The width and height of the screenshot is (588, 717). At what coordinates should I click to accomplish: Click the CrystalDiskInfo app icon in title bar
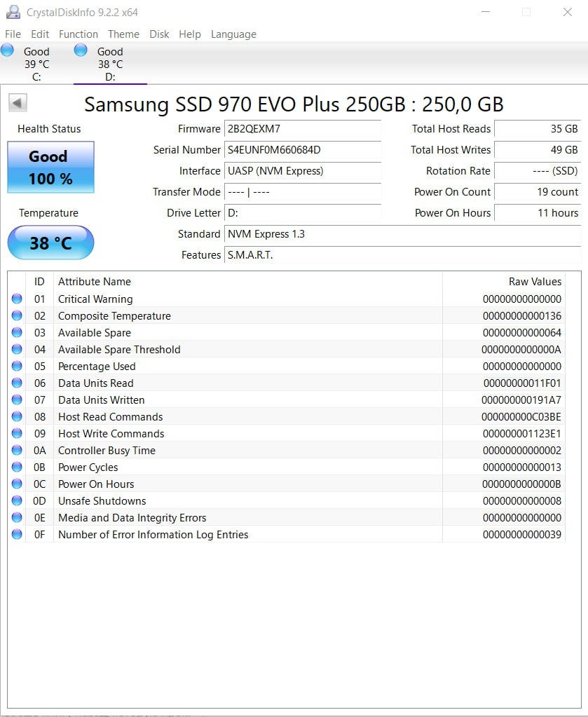pyautogui.click(x=13, y=12)
